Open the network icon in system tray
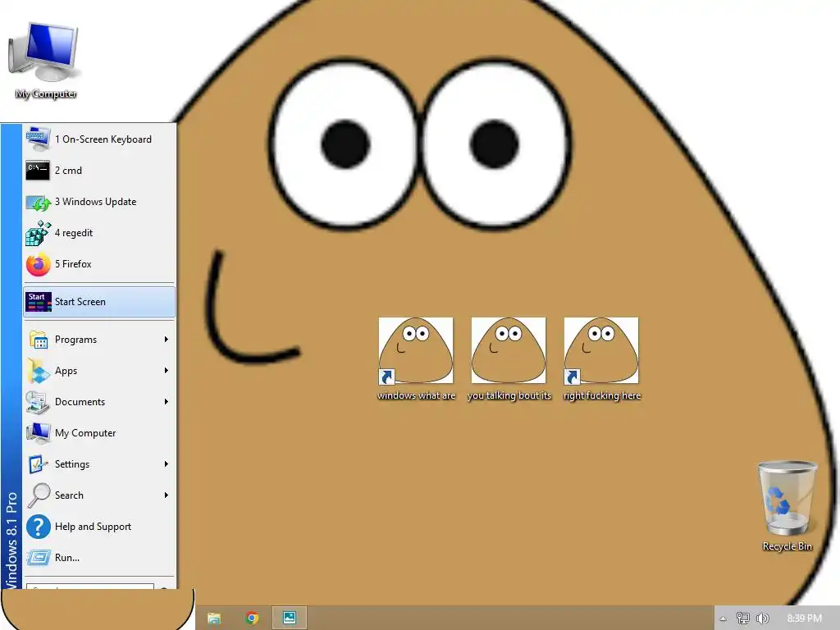Viewport: 840px width, 630px height. click(743, 619)
